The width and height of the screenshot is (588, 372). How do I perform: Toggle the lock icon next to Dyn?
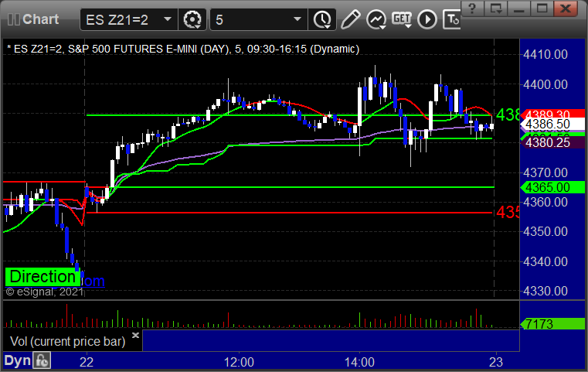[42, 360]
